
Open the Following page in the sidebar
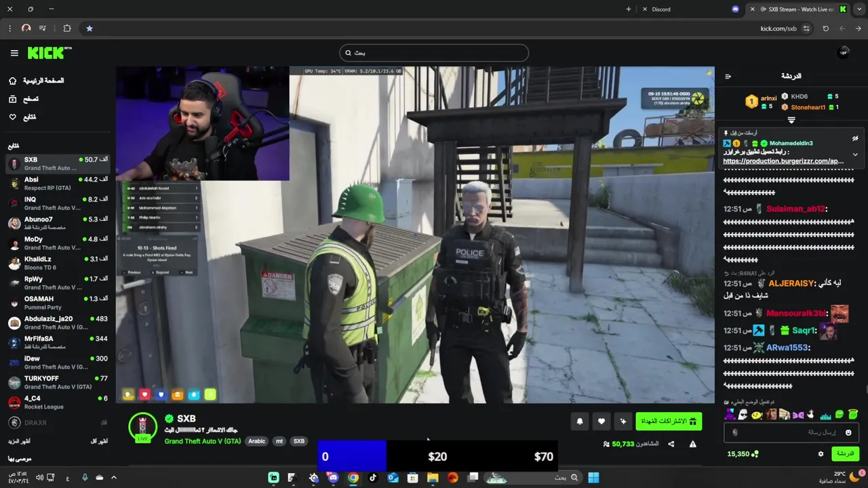tap(22, 117)
